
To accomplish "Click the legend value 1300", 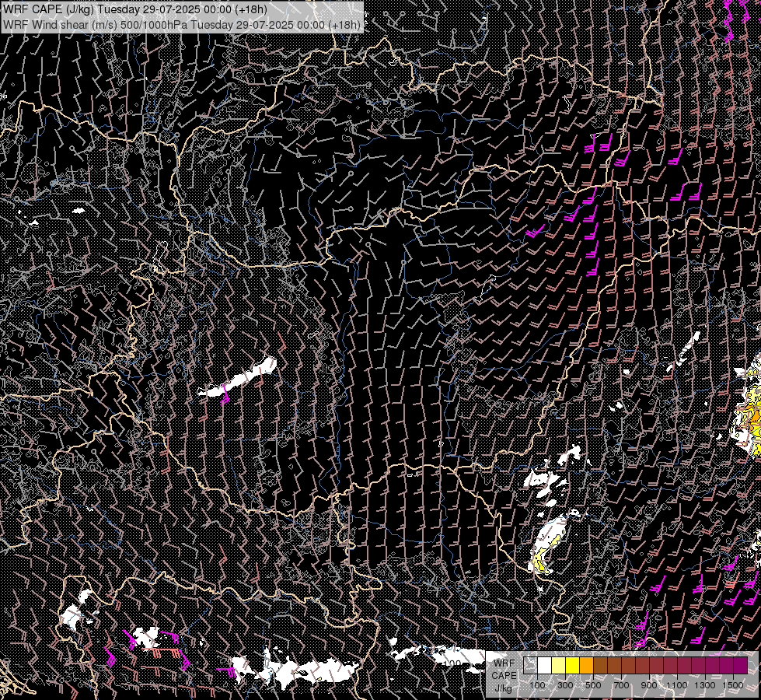I will (705, 685).
